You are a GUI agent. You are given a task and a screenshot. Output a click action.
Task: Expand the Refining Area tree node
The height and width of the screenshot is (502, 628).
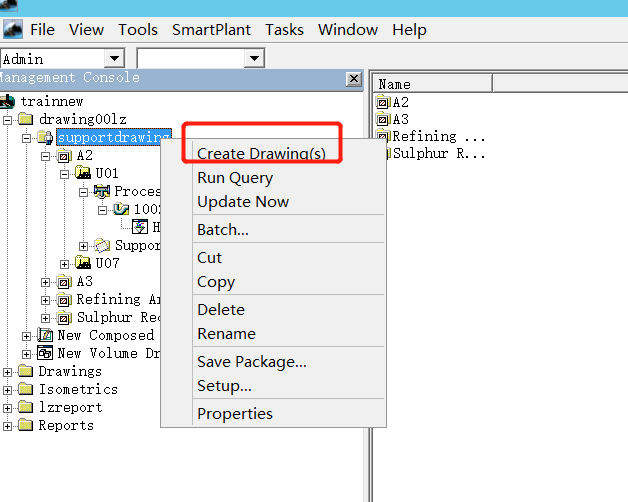coord(45,300)
